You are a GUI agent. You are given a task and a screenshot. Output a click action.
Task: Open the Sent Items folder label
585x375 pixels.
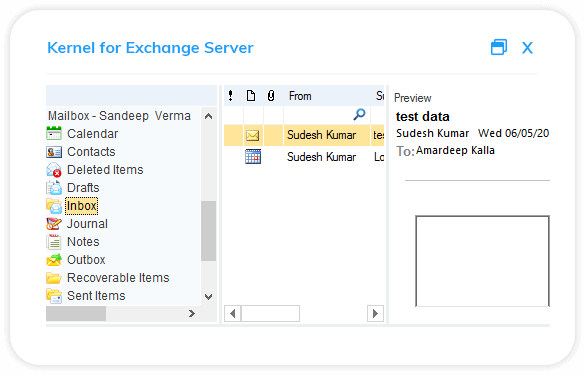pyautogui.click(x=96, y=296)
